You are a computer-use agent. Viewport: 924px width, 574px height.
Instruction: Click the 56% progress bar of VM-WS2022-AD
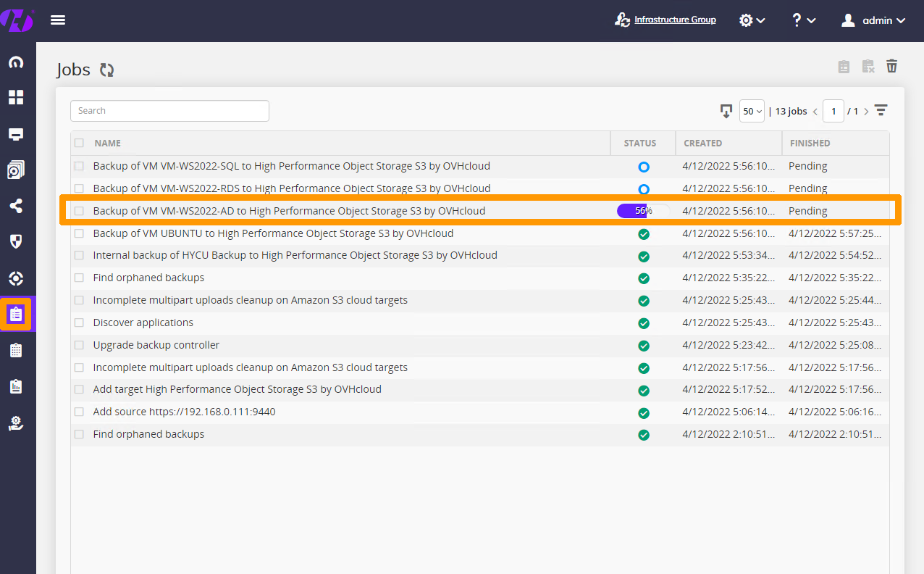click(x=643, y=211)
